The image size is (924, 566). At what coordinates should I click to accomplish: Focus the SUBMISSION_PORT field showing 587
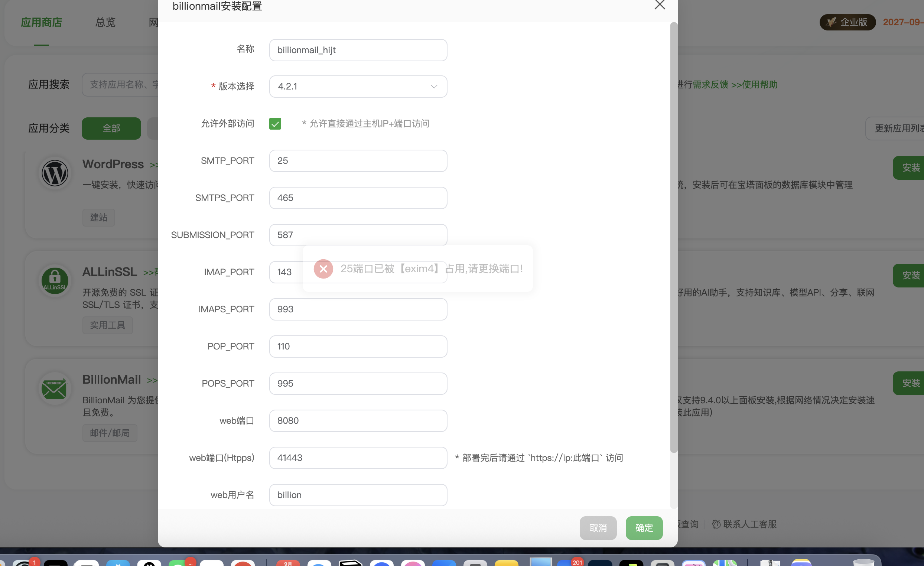coord(358,235)
